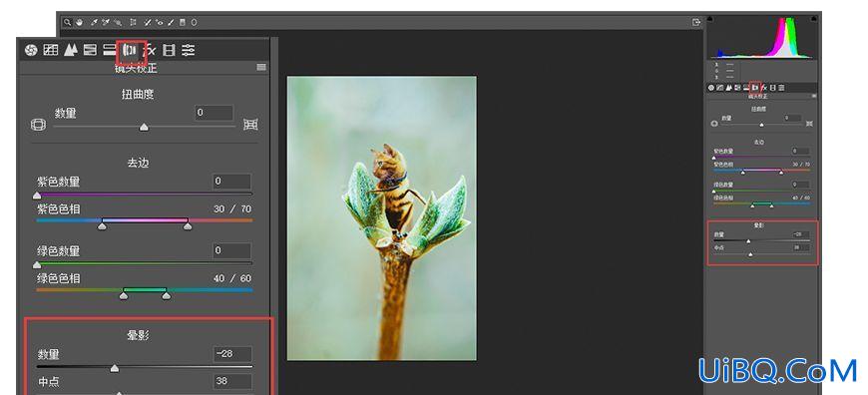Click vignetting 数量 slider in small right panel

(748, 241)
